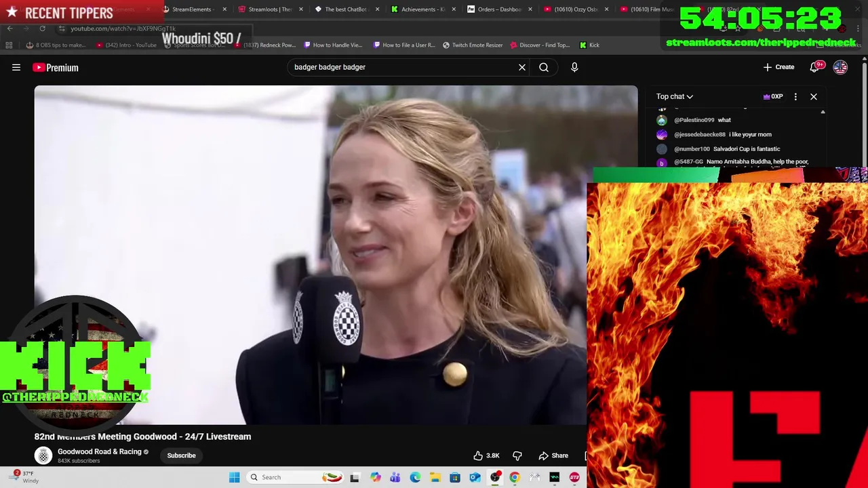Open YouTube notifications bell
The image size is (868, 488).
click(x=814, y=67)
